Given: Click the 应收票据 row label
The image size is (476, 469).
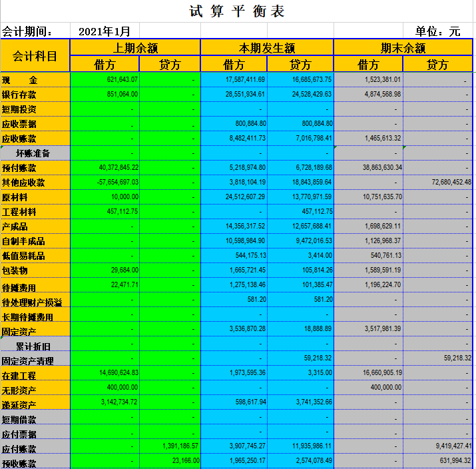Looking at the screenshot, I should click(35, 124).
